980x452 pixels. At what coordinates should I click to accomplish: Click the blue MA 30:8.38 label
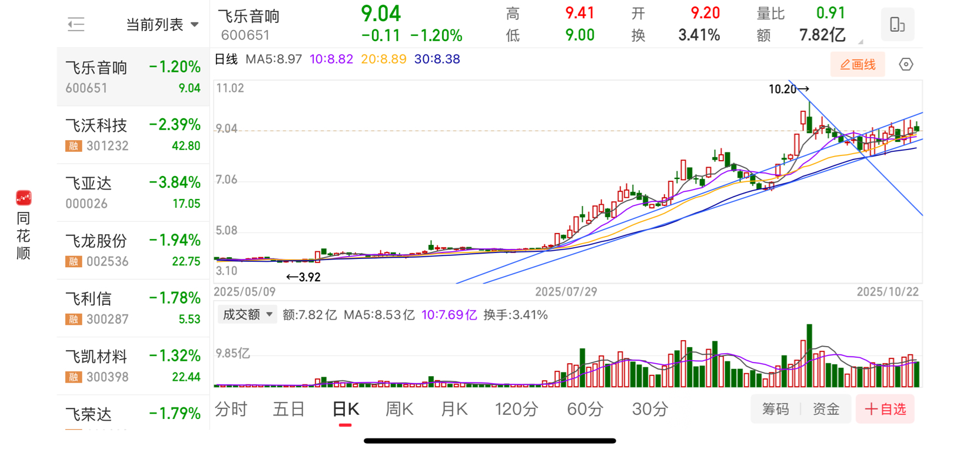coord(437,59)
